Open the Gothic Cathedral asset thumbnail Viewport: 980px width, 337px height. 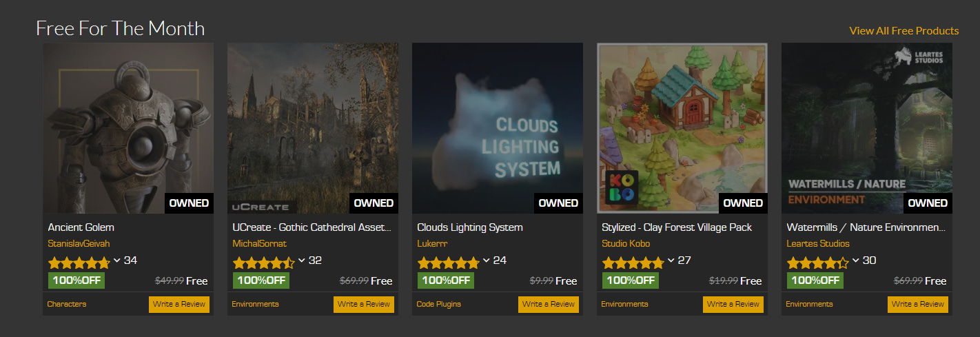tap(313, 128)
